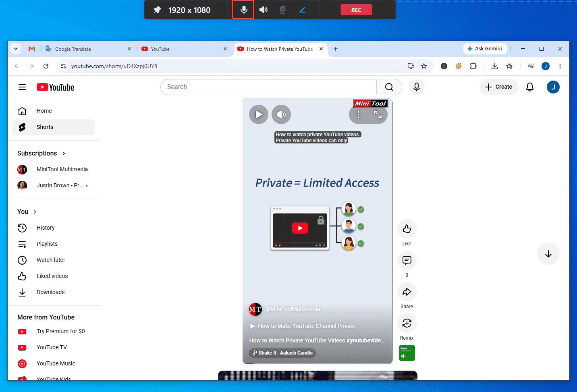Open Downloads in YouTube sidebar
The height and width of the screenshot is (392, 577).
54,292
